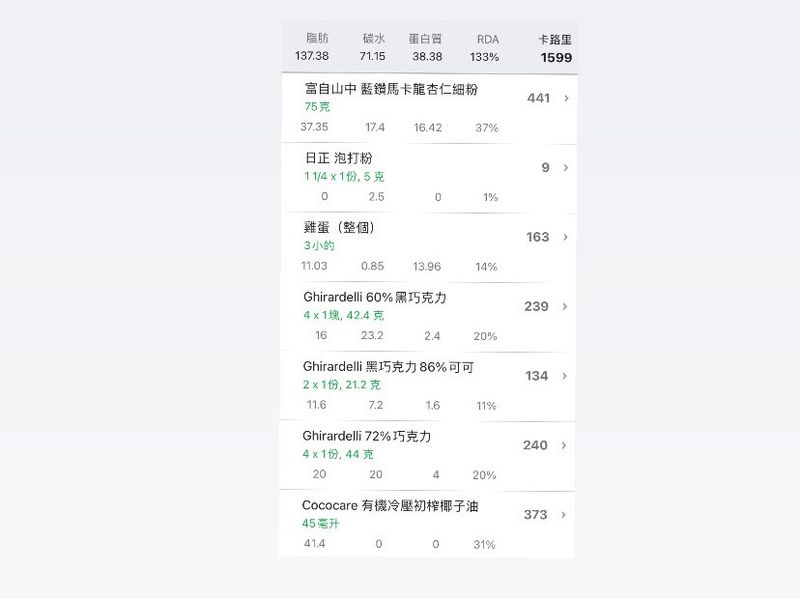The image size is (800, 599).
Task: Open the Ghirardelli 72% 巧克力 chevron
Action: 564,445
